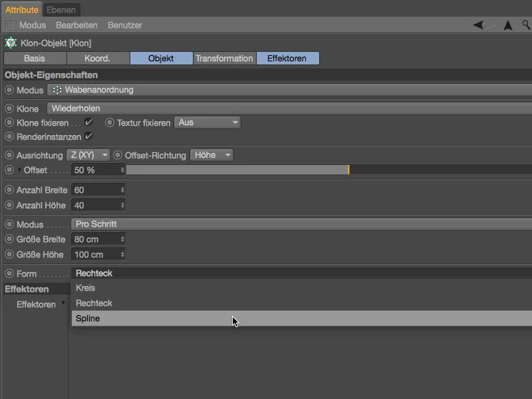Image resolution: width=532 pixels, height=399 pixels.
Task: Toggle the Klone fixieren checkbox
Action: pos(88,122)
